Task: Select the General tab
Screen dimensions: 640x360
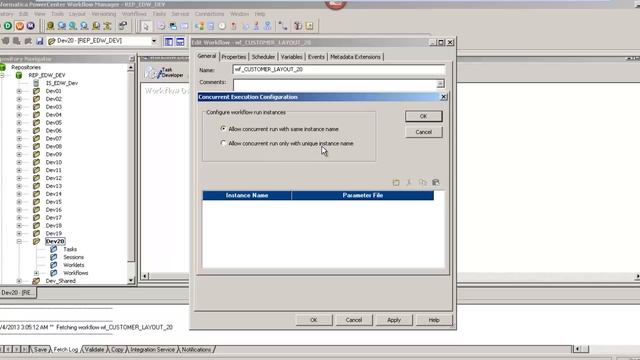Action: tap(207, 56)
